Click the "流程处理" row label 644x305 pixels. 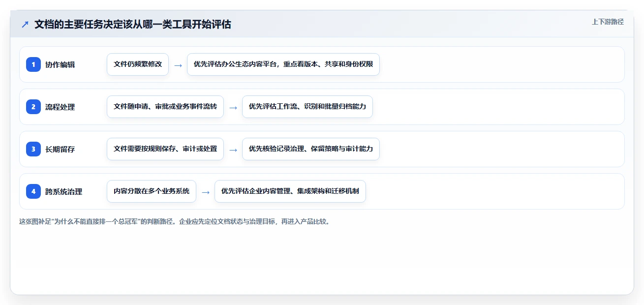pyautogui.click(x=60, y=107)
